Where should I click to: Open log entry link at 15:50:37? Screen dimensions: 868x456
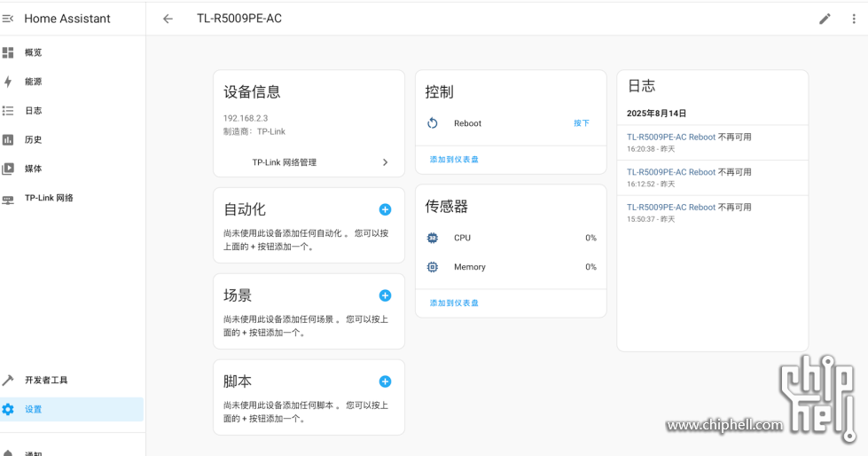[x=671, y=208]
